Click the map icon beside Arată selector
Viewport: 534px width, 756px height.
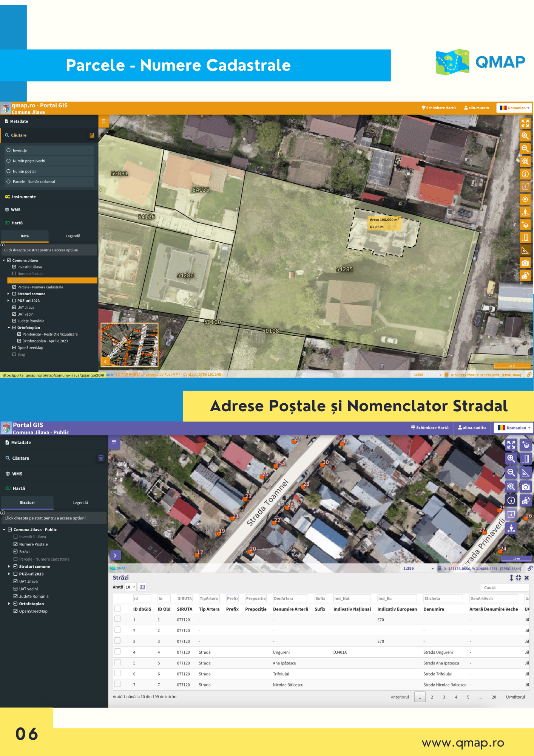pyautogui.click(x=142, y=587)
